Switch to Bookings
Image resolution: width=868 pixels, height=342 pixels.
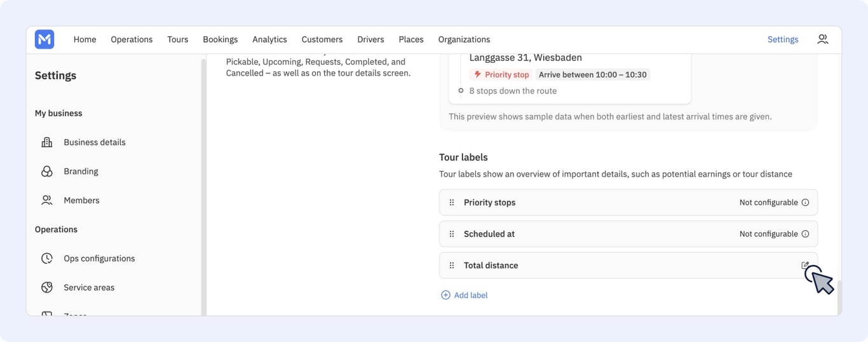point(220,39)
